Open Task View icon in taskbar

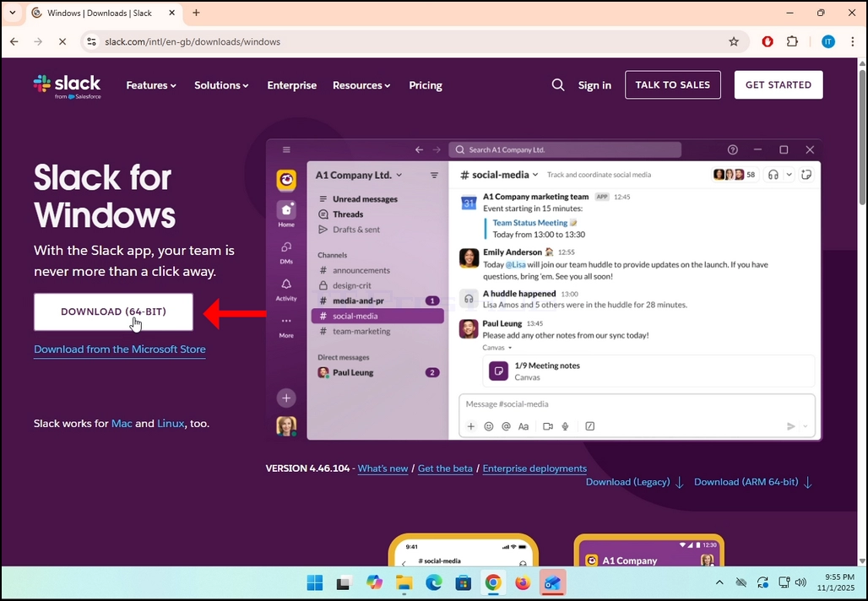tap(344, 582)
